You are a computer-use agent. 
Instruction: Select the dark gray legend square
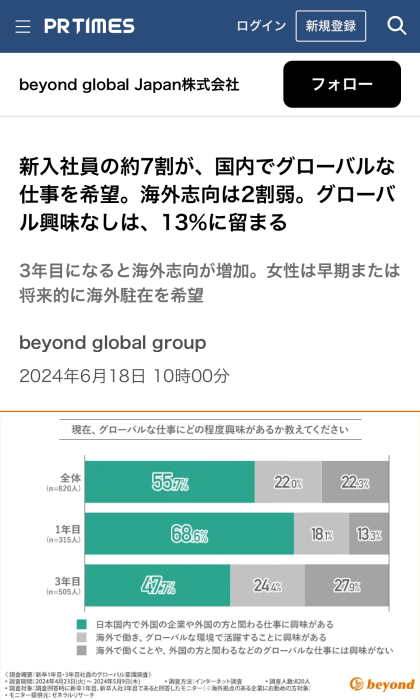pyautogui.click(x=82, y=650)
